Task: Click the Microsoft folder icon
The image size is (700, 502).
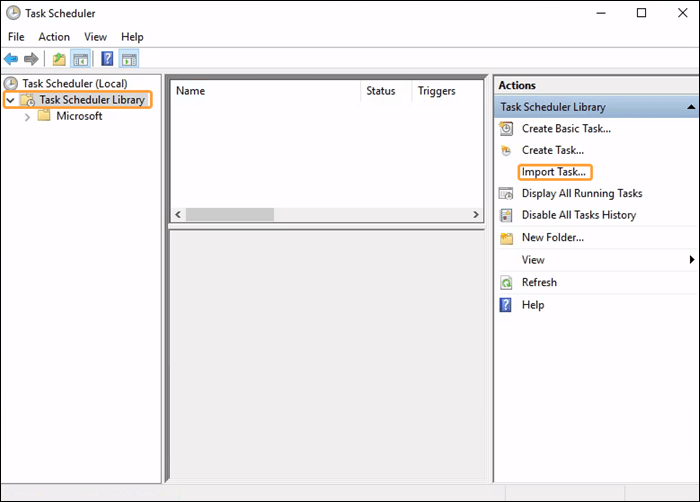Action: 44,116
